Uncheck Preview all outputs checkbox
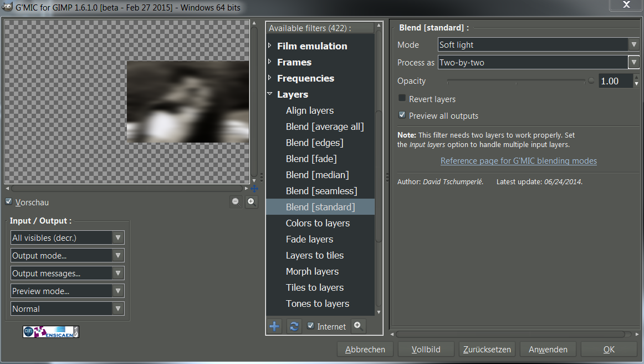 [402, 115]
